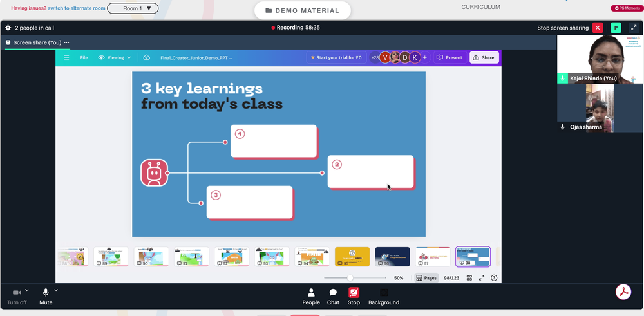Select the slide title '3 key learnings'
The image size is (644, 316).
(x=202, y=88)
